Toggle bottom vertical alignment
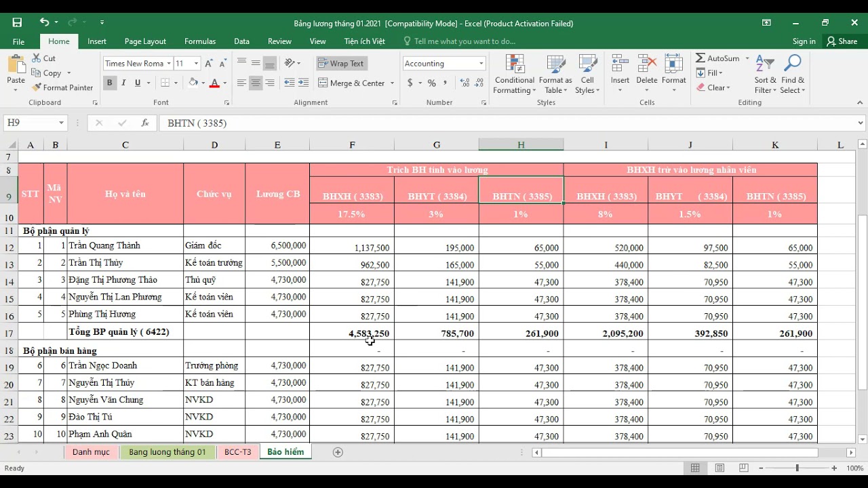868x488 pixels. [x=270, y=63]
